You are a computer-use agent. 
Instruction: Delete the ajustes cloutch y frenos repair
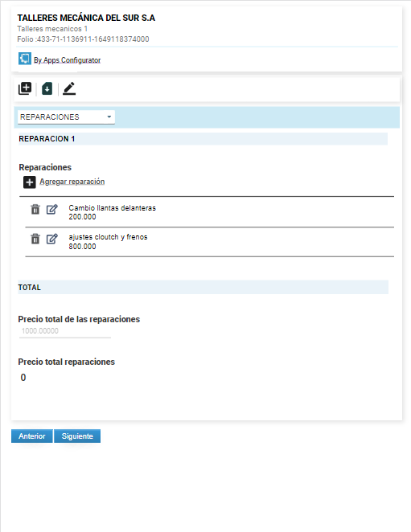[35, 239]
